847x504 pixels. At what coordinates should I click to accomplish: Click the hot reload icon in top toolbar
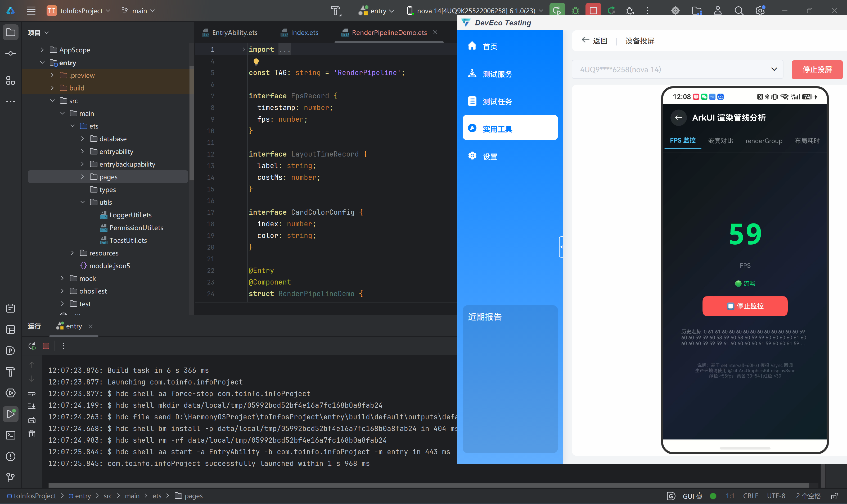(611, 11)
